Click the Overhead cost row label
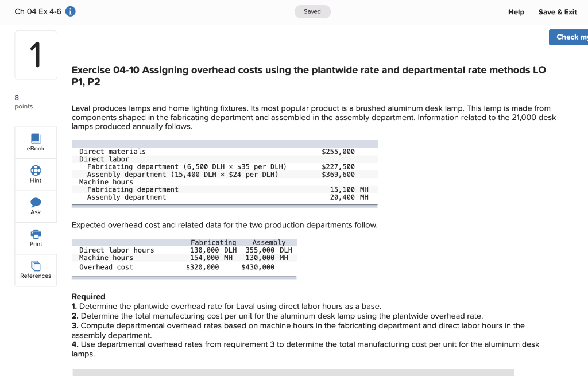Screen dimensions: 588x376 106,268
